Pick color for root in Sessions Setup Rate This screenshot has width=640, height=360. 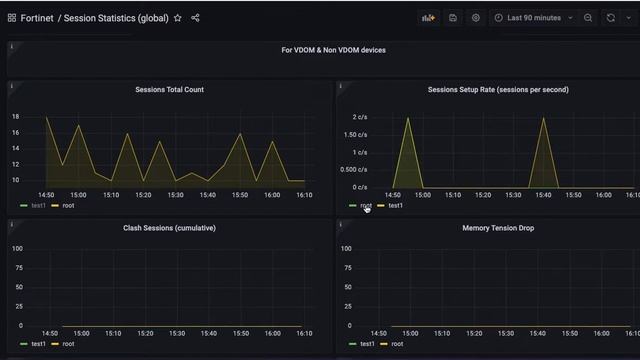click(353, 206)
